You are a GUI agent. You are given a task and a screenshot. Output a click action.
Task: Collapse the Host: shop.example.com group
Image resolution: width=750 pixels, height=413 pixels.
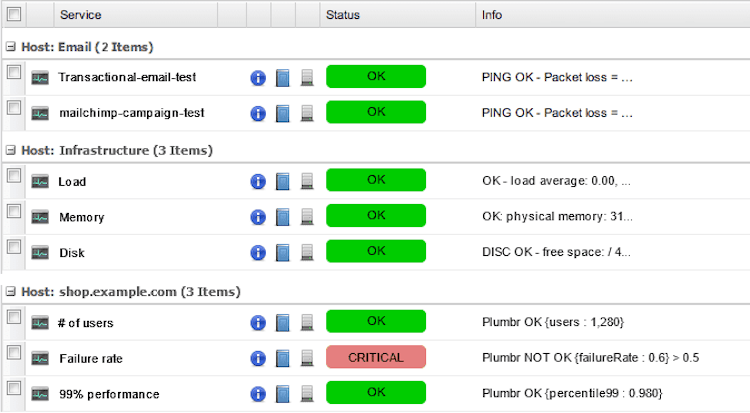coord(11,291)
